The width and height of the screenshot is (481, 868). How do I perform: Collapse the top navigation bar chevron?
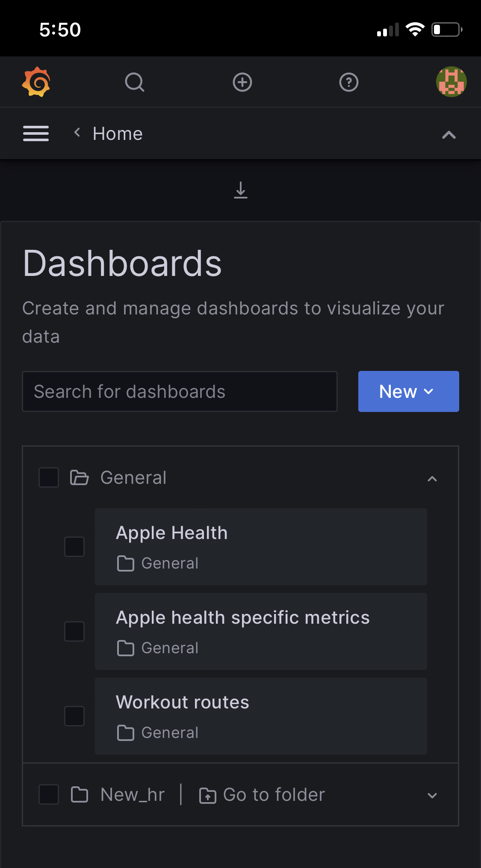(x=449, y=135)
